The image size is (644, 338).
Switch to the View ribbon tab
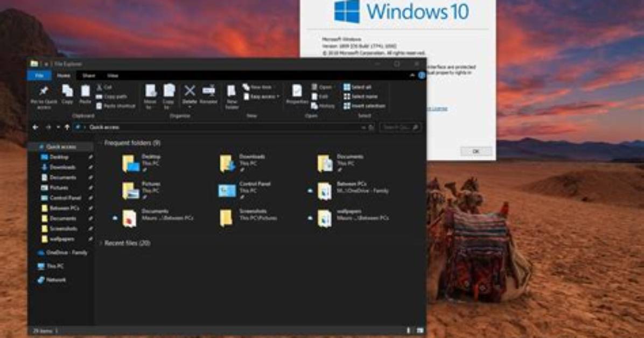point(113,75)
